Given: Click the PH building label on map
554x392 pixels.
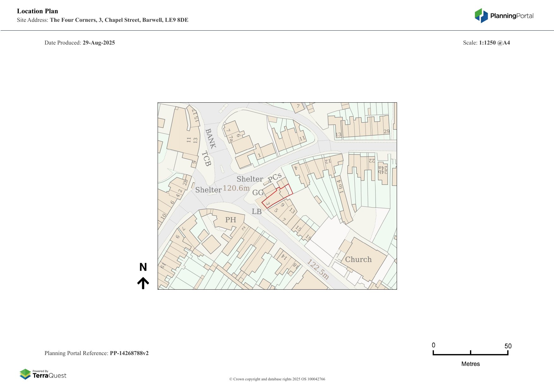Looking at the screenshot, I should (231, 220).
